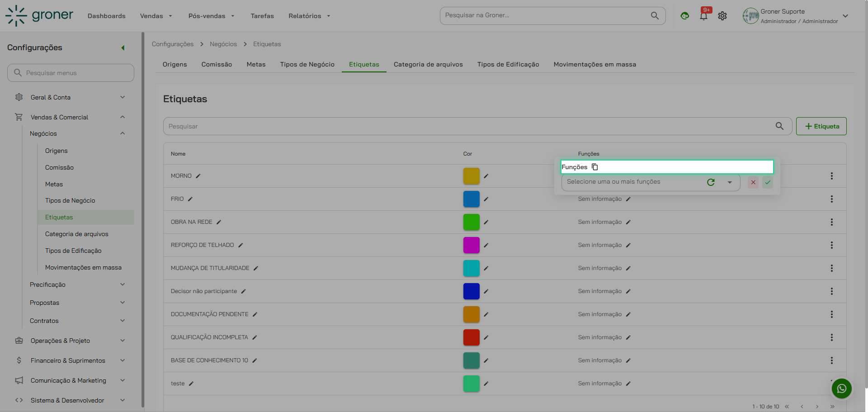Cancel Funções edit with red X
Screen dimensions: 868x412
[x=753, y=182]
